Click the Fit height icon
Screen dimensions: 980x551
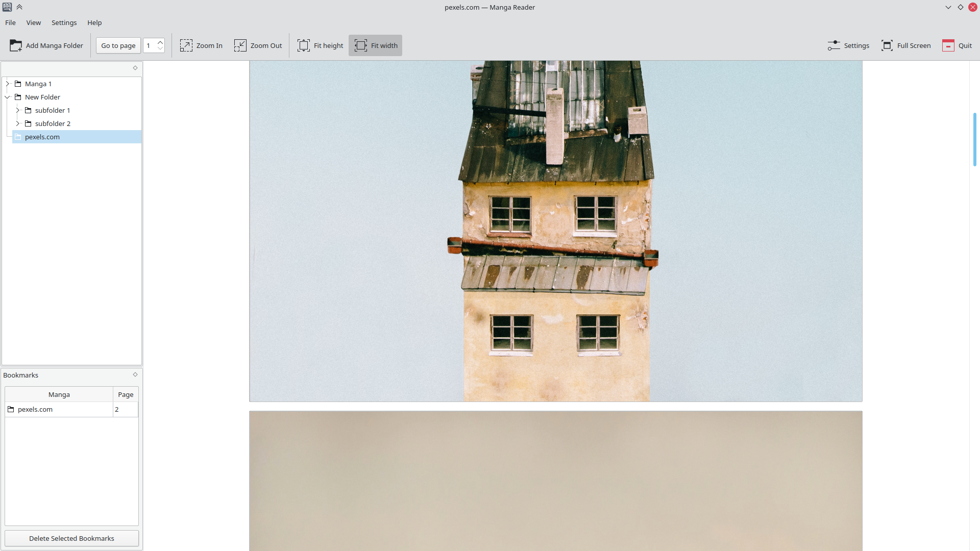(304, 45)
